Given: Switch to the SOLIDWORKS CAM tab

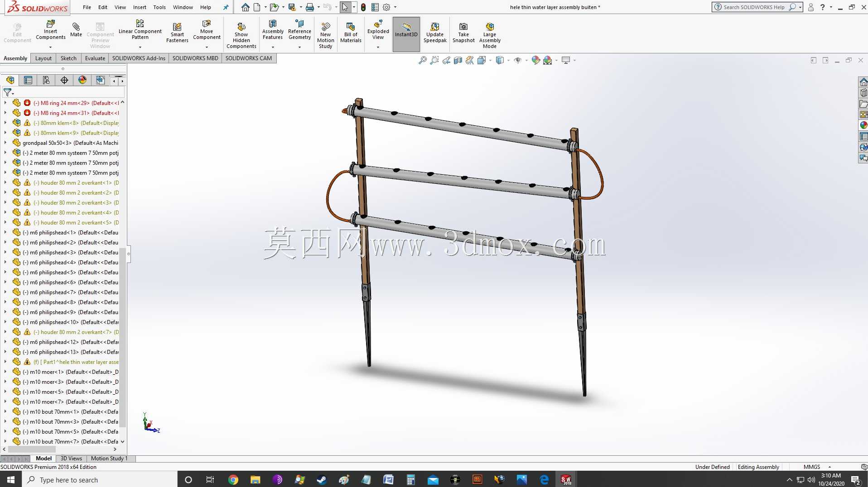Looking at the screenshot, I should (249, 58).
